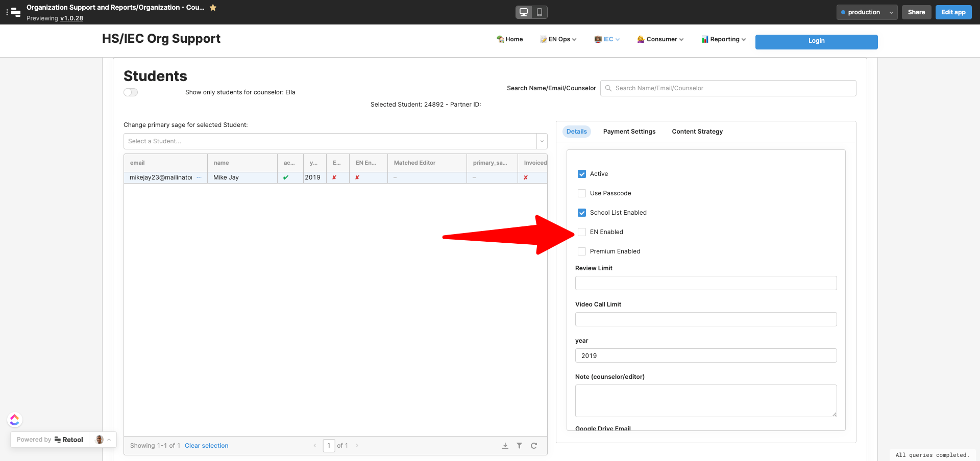This screenshot has height=461, width=980.
Task: Select the Mike Jay name cell
Action: [242, 177]
